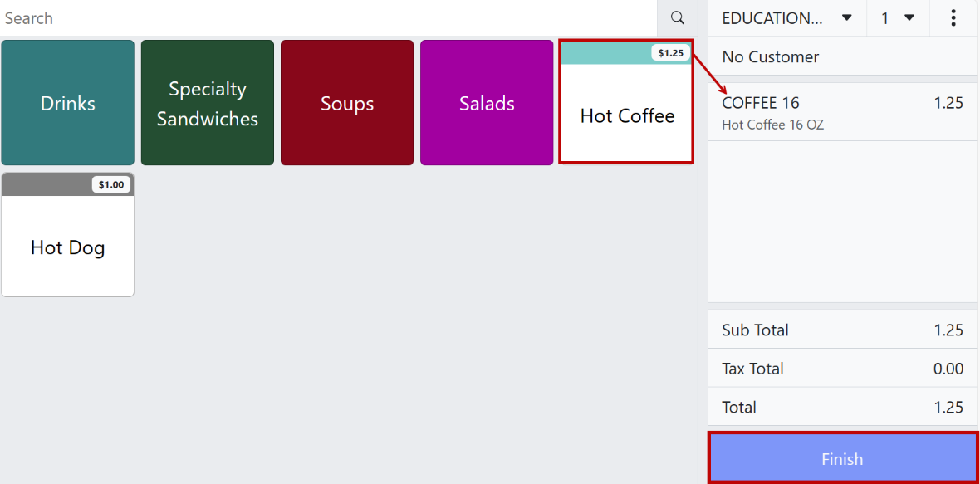Select the Soups category tile

347,103
